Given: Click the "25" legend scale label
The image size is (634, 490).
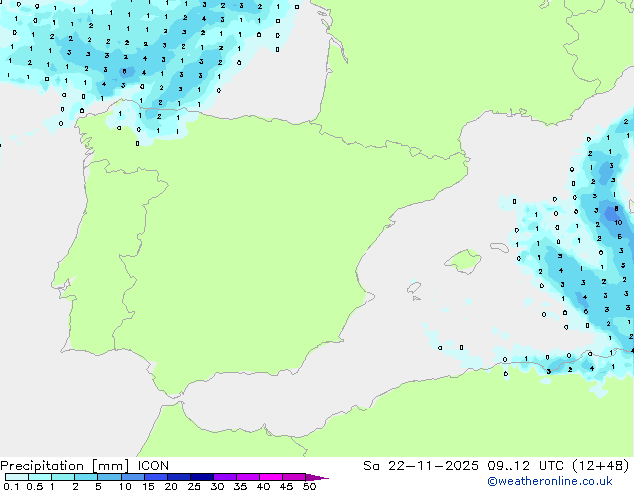Looking at the screenshot, I should (x=194, y=486).
